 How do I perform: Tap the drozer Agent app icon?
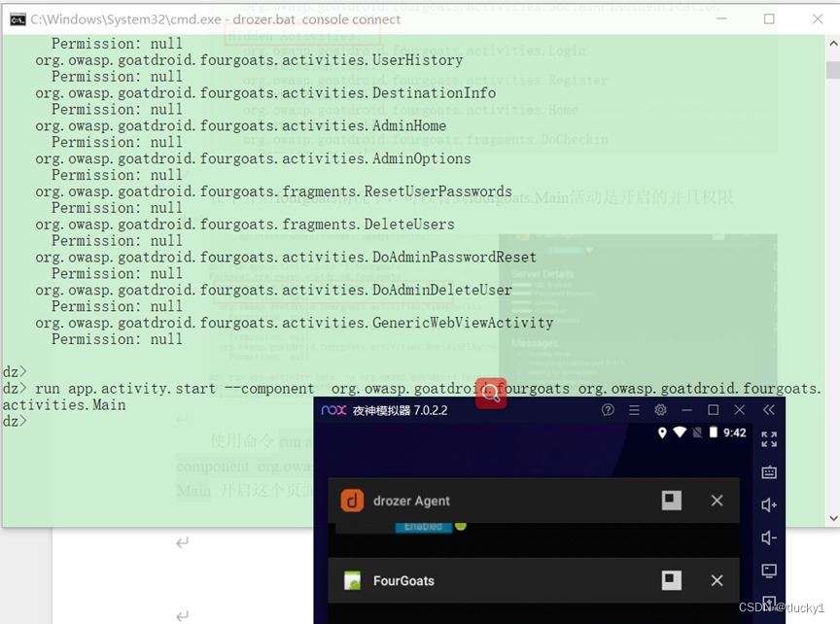(x=352, y=501)
